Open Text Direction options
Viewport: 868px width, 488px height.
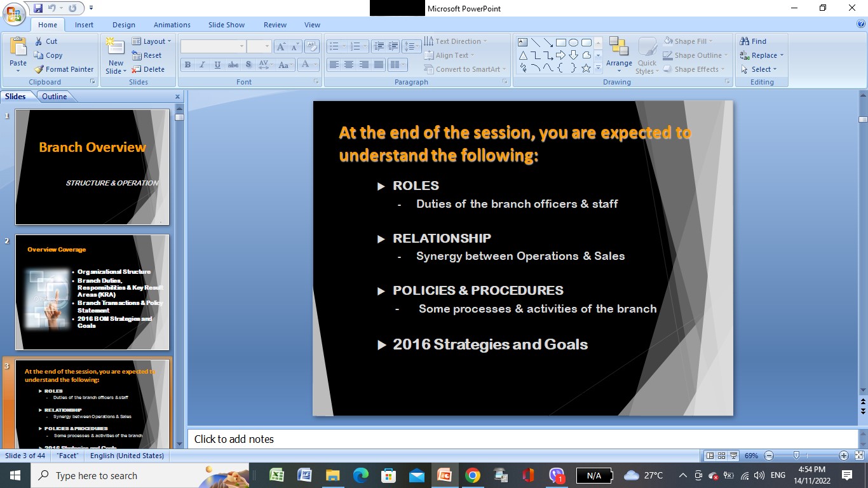[456, 41]
